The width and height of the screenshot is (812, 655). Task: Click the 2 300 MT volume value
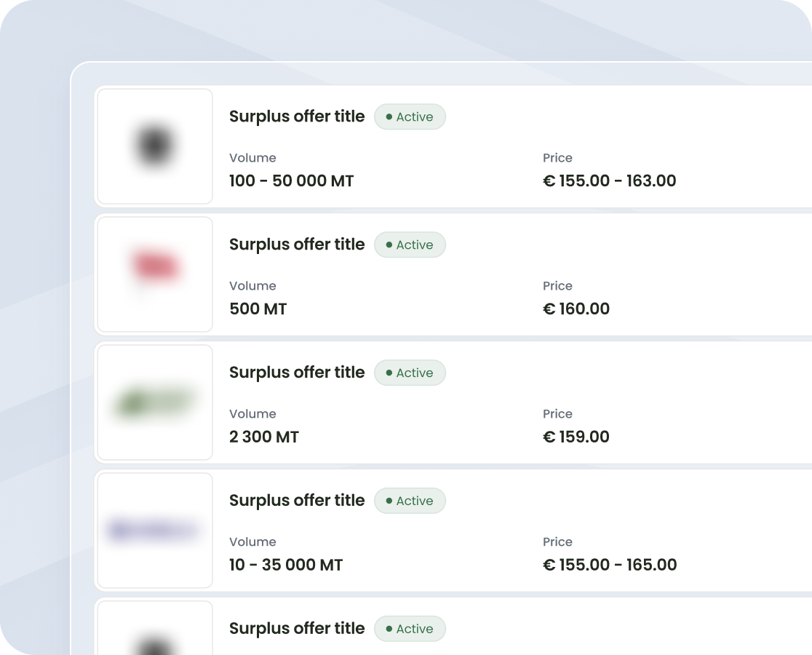263,437
